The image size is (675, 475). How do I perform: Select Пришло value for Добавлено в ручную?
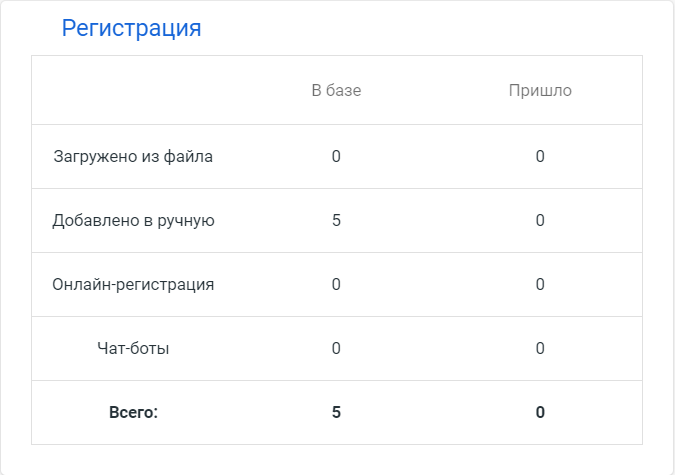click(540, 220)
